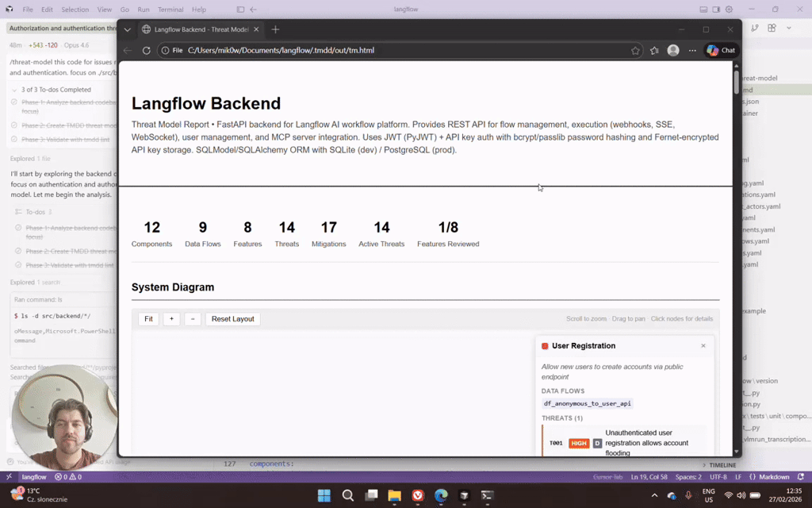The width and height of the screenshot is (812, 508).
Task: Click the back arrow in Cursor title bar
Action: click(x=253, y=10)
